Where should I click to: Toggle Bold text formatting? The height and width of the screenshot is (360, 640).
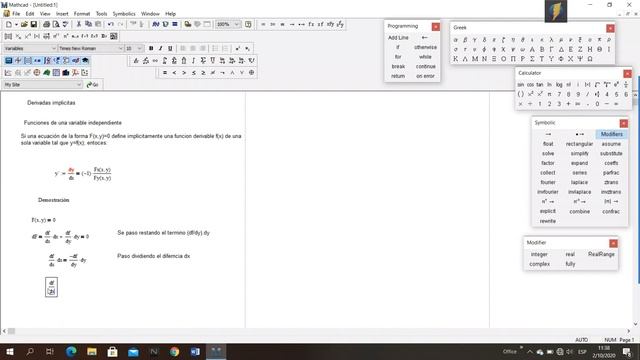(151, 49)
